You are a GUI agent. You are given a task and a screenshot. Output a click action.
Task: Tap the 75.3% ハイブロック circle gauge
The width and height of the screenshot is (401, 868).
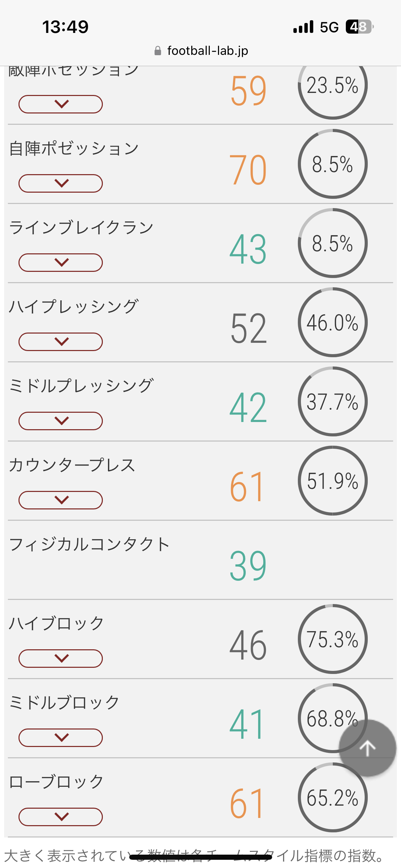pyautogui.click(x=332, y=639)
